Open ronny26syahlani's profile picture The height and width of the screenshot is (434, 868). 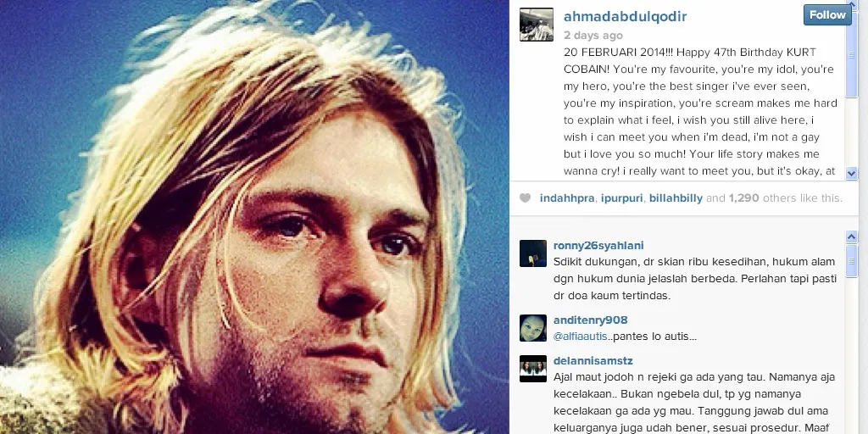[533, 253]
